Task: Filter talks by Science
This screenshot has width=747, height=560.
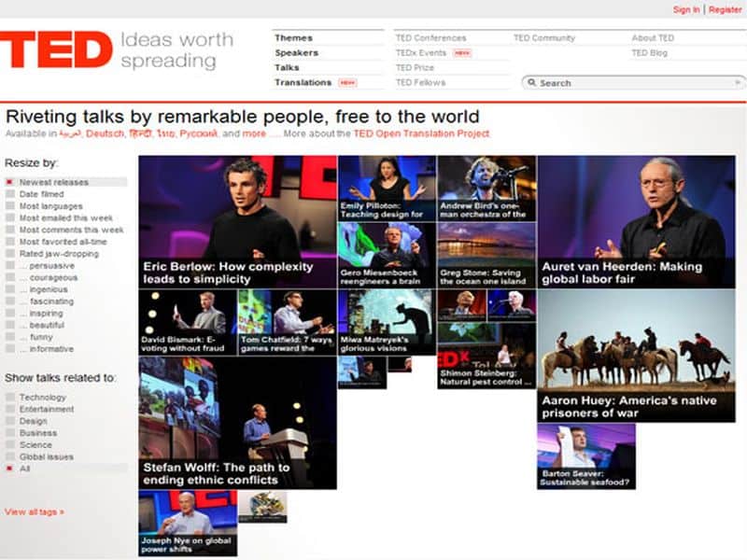Action: pyautogui.click(x=29, y=444)
